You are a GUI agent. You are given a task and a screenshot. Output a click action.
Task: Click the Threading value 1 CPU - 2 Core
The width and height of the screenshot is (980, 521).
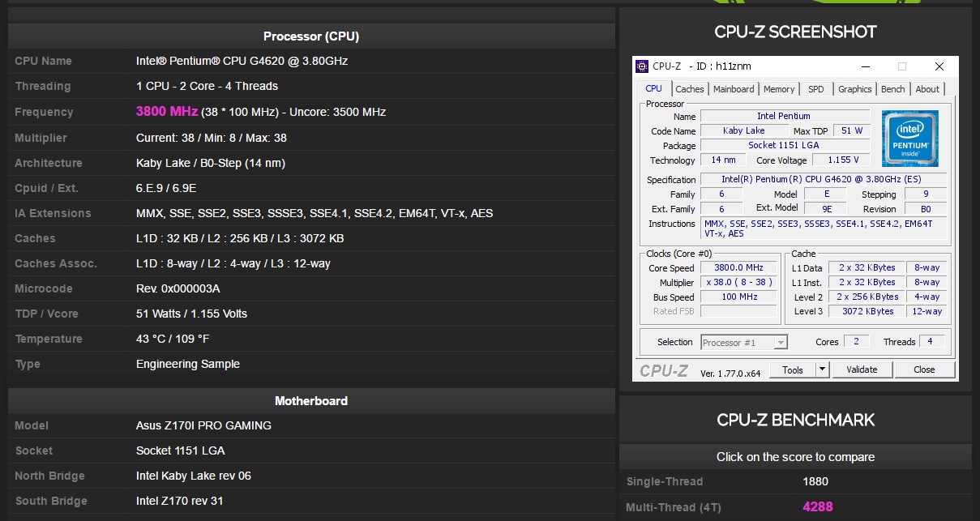click(207, 86)
